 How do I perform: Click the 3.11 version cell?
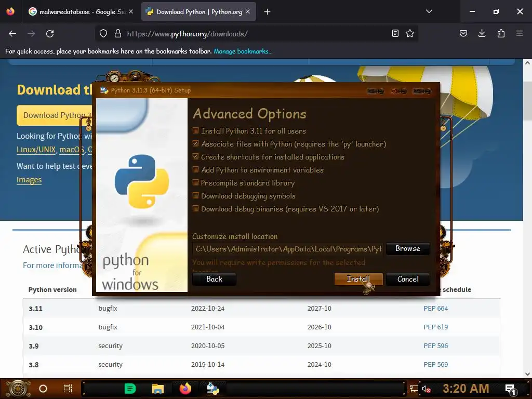[x=36, y=309]
